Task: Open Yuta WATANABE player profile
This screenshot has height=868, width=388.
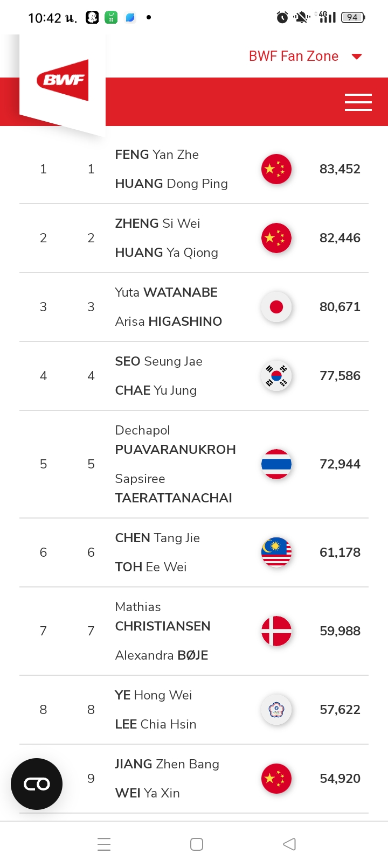Action: [167, 292]
